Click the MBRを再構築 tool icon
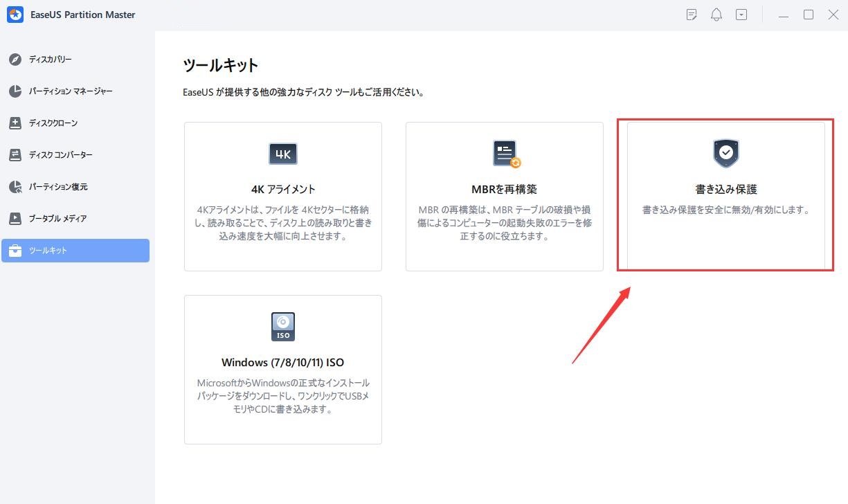The image size is (848, 504). [x=505, y=154]
